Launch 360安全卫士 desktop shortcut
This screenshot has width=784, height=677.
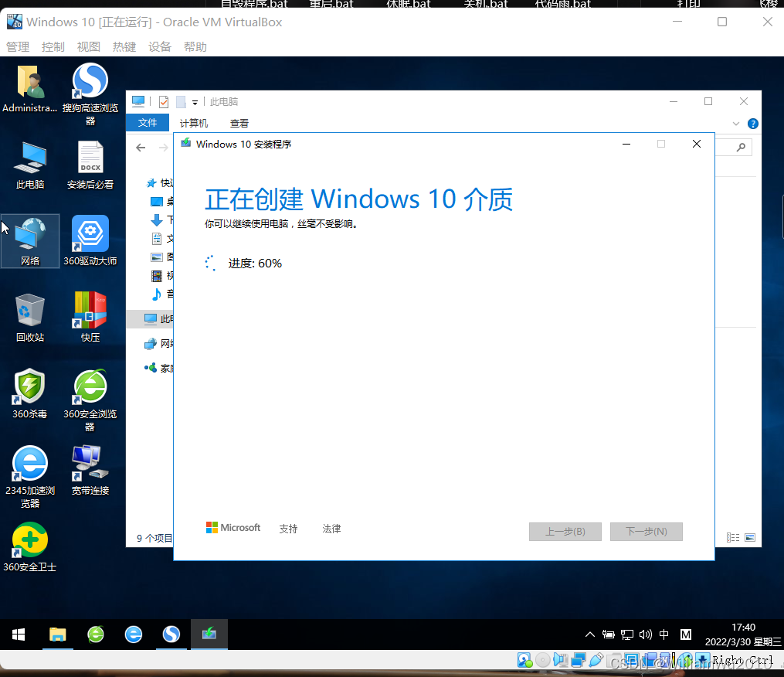pos(30,547)
